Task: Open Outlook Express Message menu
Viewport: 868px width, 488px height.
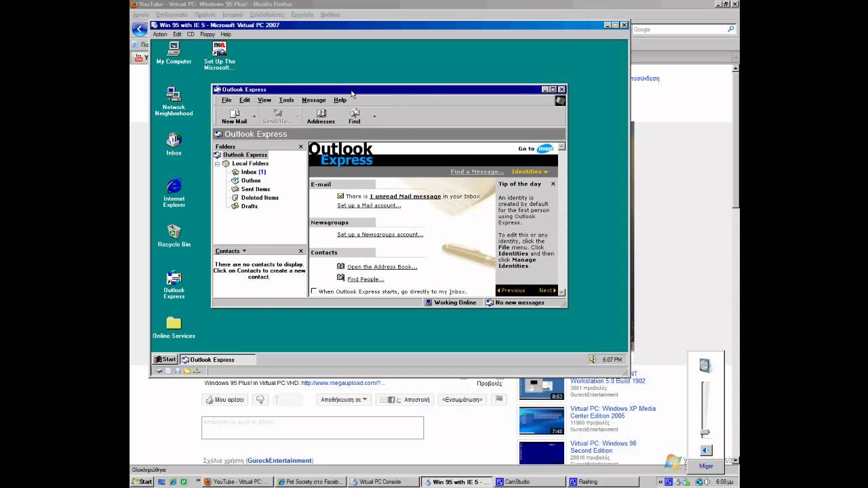Action: click(313, 100)
